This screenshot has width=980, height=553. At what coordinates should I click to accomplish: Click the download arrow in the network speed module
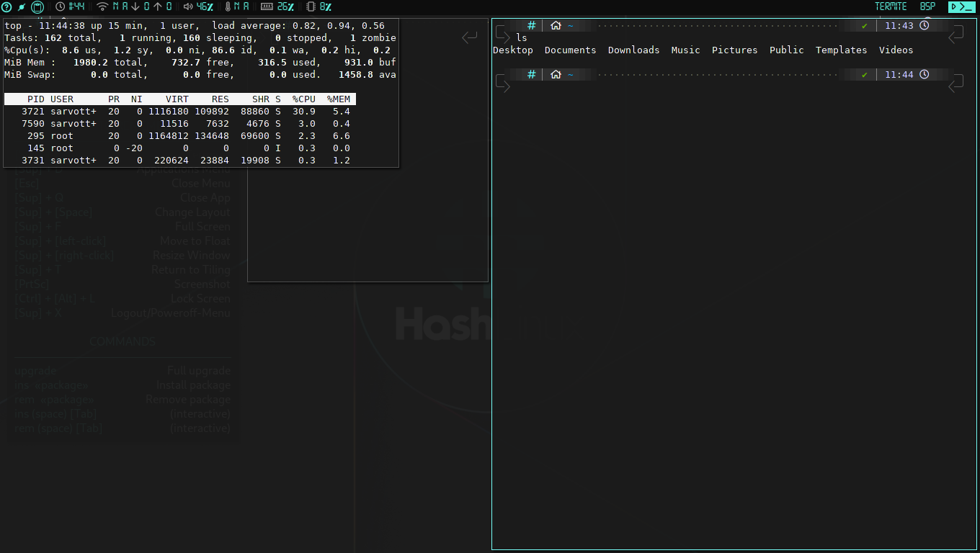pyautogui.click(x=135, y=6)
